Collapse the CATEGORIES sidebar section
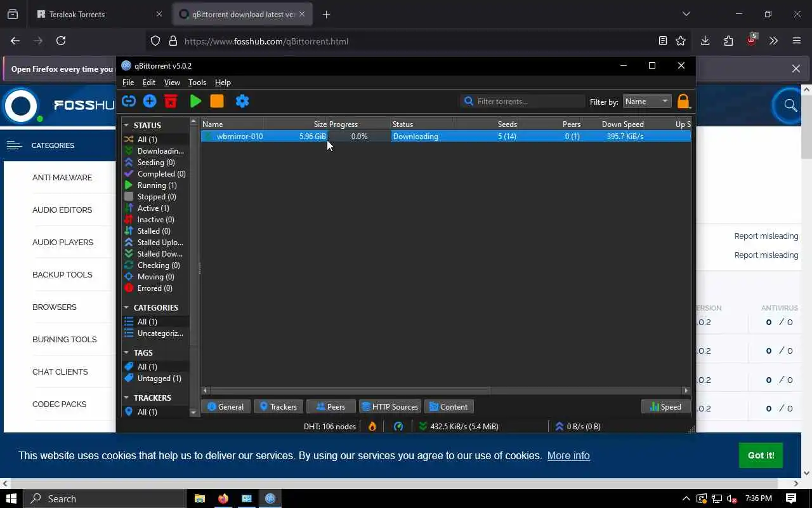The height and width of the screenshot is (508, 812). coord(126,307)
